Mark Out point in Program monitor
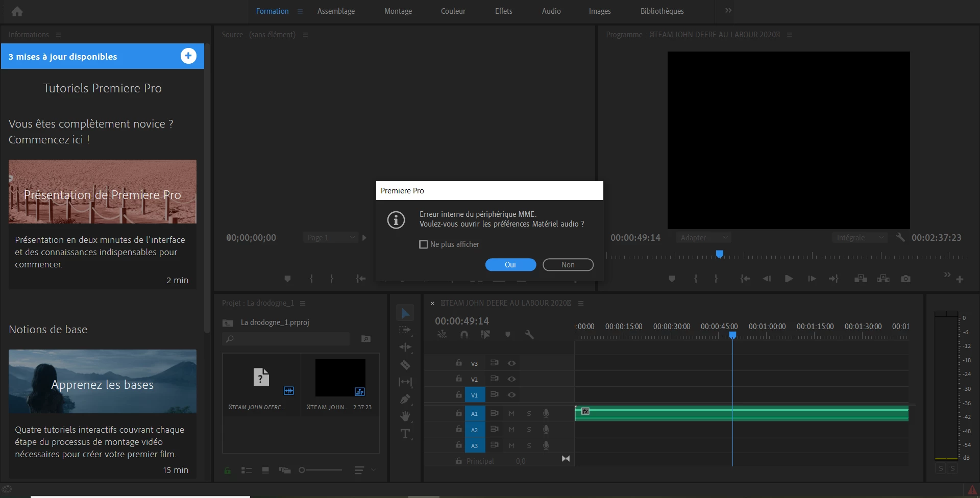 [716, 279]
